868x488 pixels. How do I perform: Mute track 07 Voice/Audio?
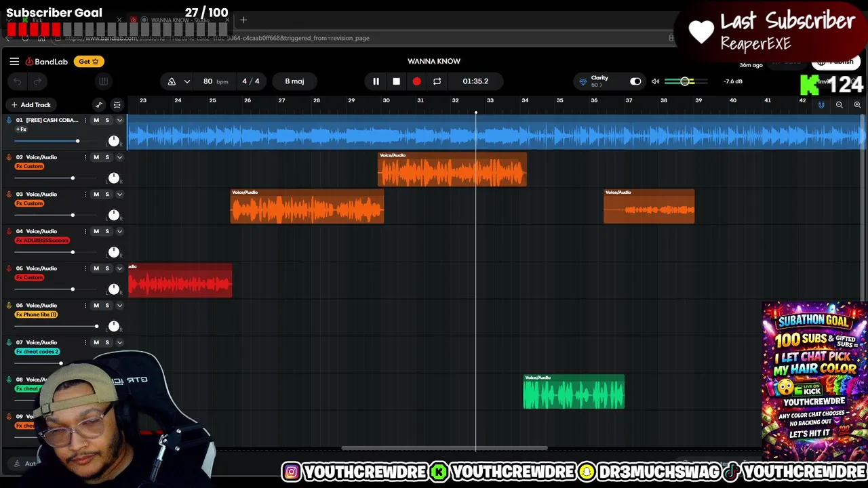(96, 342)
